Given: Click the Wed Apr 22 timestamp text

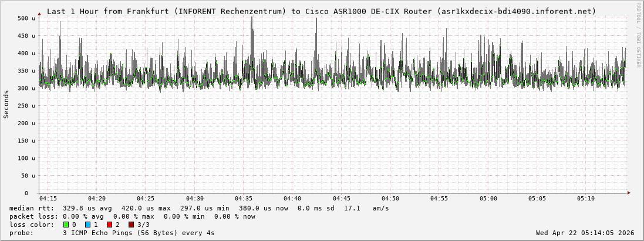Looking at the screenshot, I should coord(585,233).
